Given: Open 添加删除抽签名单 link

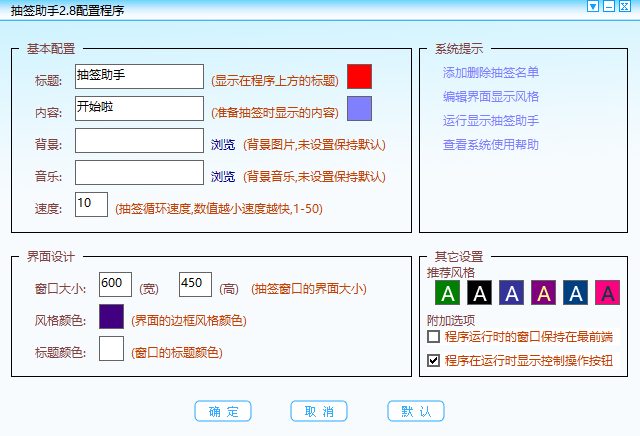Looking at the screenshot, I should coord(491,73).
